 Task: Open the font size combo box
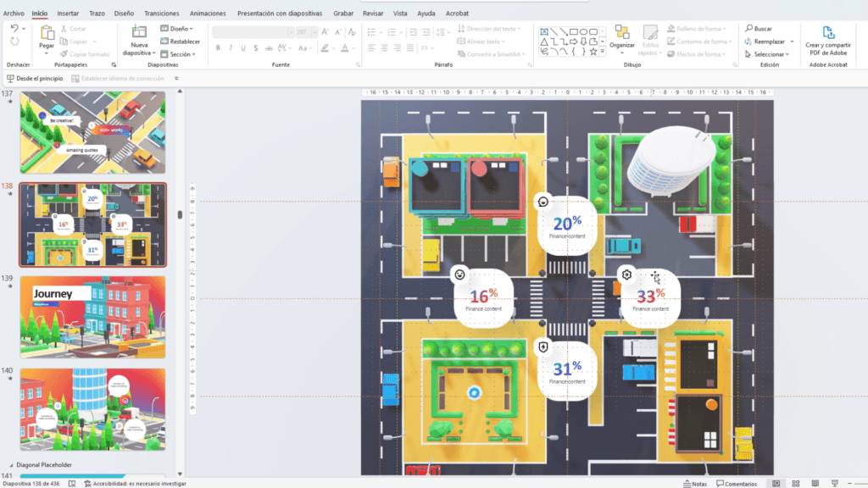[307, 32]
